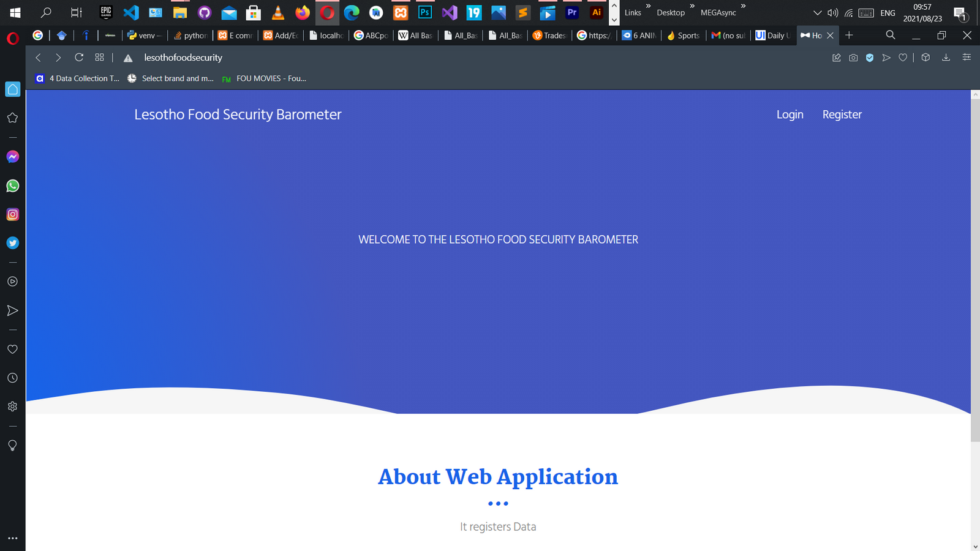This screenshot has height=551, width=980.
Task: Take a page snapshot with camera icon
Action: pos(853,58)
